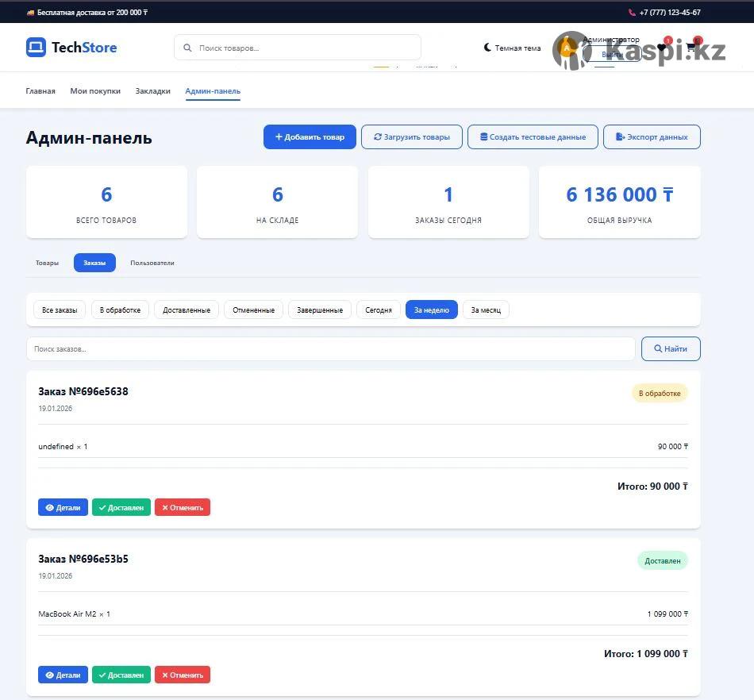754x700 pixels.
Task: View 'Детали' of order №696e5638
Action: (63, 507)
